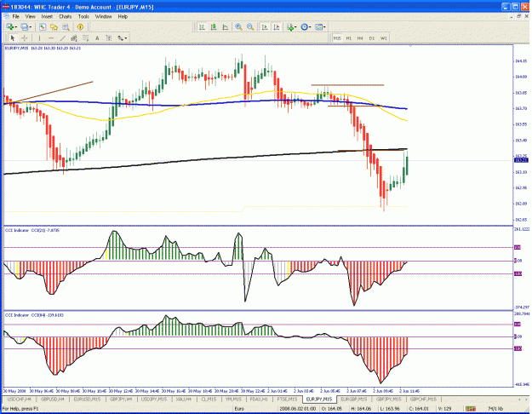Expand the Profiles dropdown arrow
Image resolution: width=532 pixels, height=414 pixels.
click(x=30, y=27)
